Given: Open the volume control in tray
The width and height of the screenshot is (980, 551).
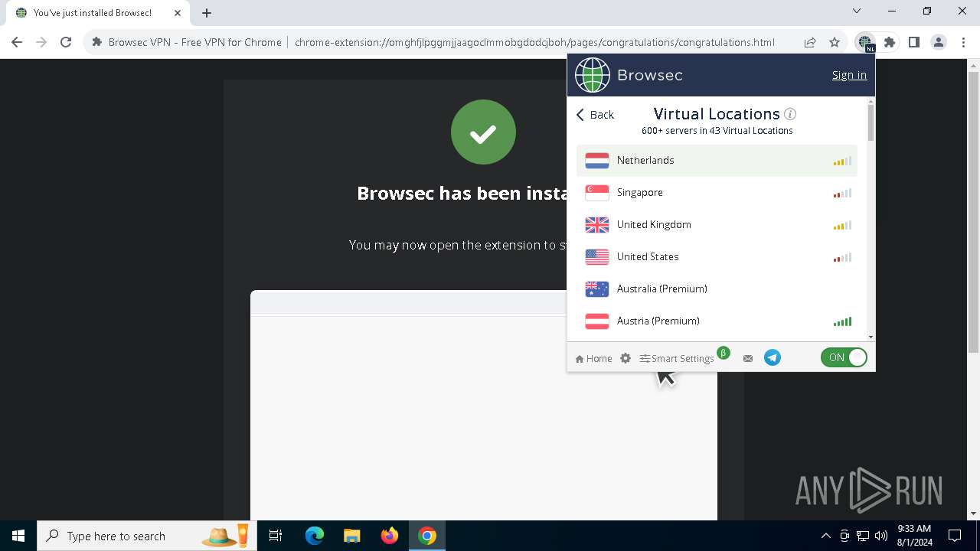Looking at the screenshot, I should point(881,536).
